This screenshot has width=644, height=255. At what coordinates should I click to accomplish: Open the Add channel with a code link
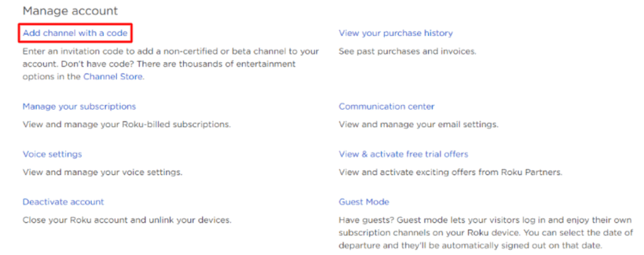pos(75,33)
